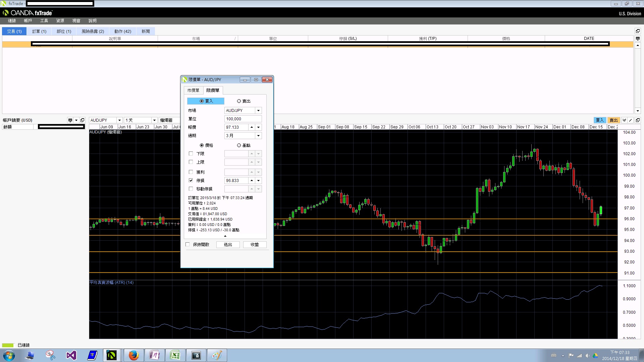Image resolution: width=644 pixels, height=362 pixels.
Task: Open the Action Center flag icon
Action: (571, 356)
